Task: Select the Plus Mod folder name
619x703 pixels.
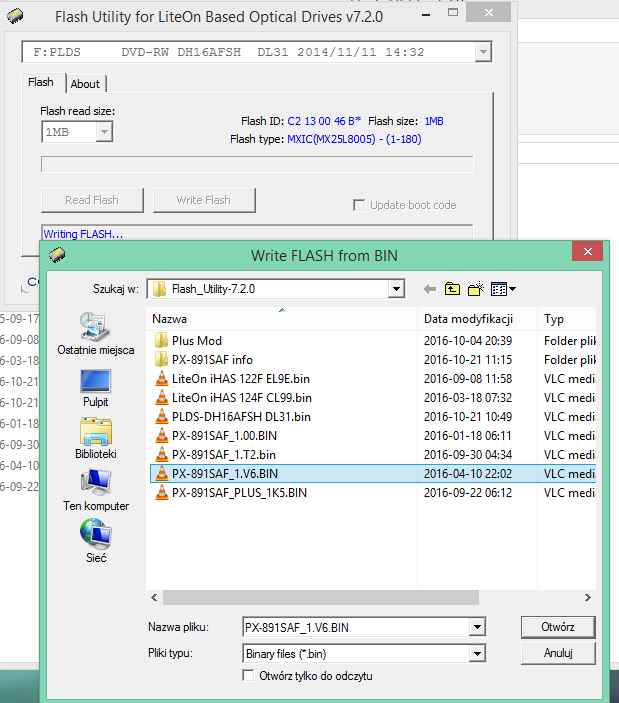Action: [197, 341]
